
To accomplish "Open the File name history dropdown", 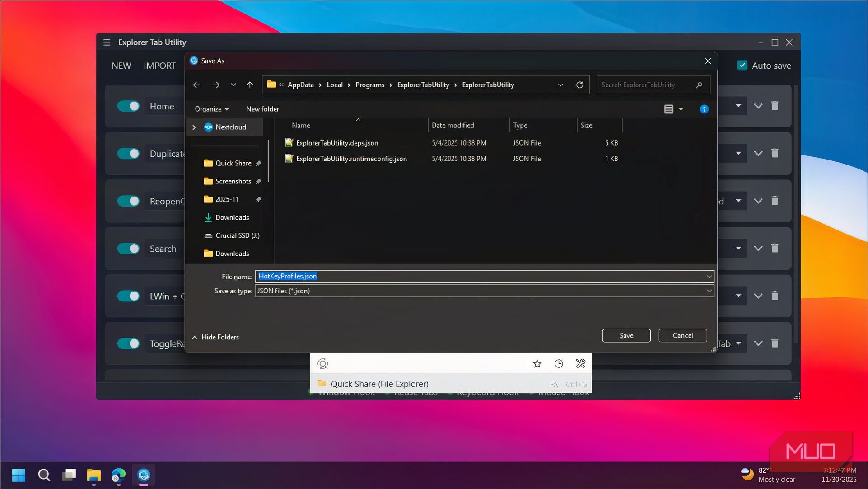I will (709, 277).
